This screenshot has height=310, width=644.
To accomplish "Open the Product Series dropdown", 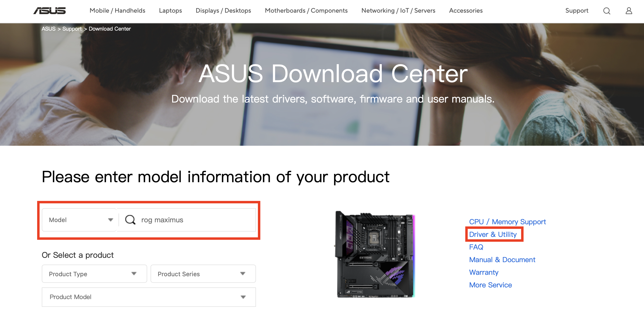I will (203, 274).
